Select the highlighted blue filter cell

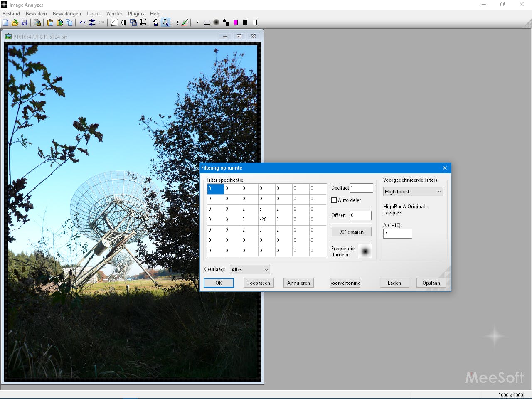[x=216, y=189]
